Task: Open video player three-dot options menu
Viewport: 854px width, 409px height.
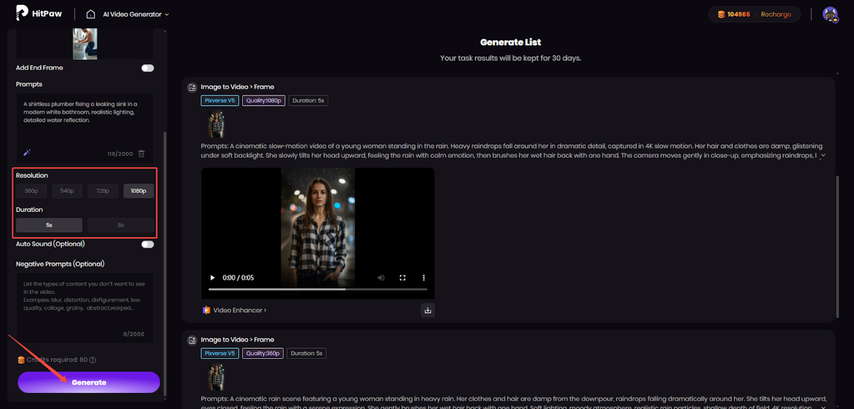Action: [423, 278]
